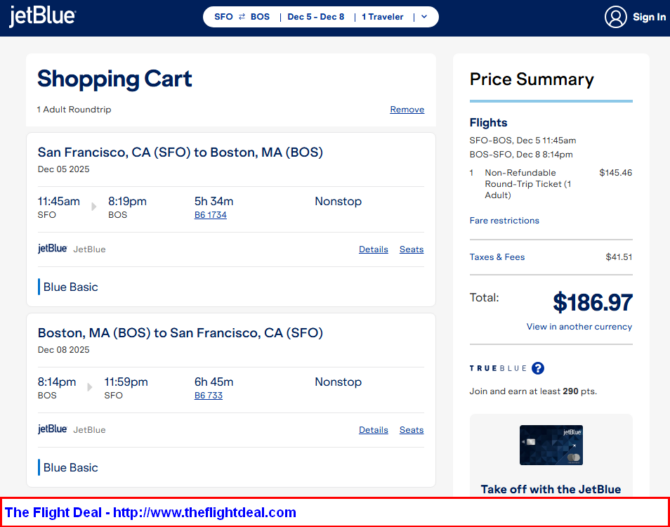Open flight number B6 733 details
670x527 pixels.
[208, 395]
